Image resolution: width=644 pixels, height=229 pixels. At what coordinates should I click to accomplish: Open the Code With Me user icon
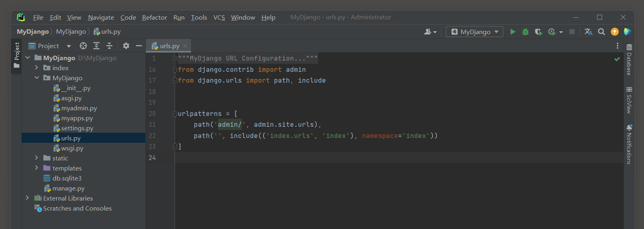tap(430, 32)
